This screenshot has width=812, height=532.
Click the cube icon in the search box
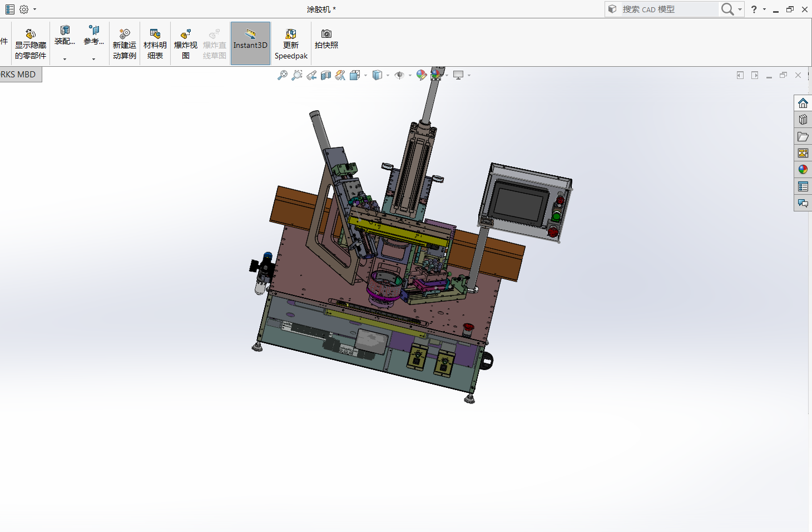click(x=612, y=9)
